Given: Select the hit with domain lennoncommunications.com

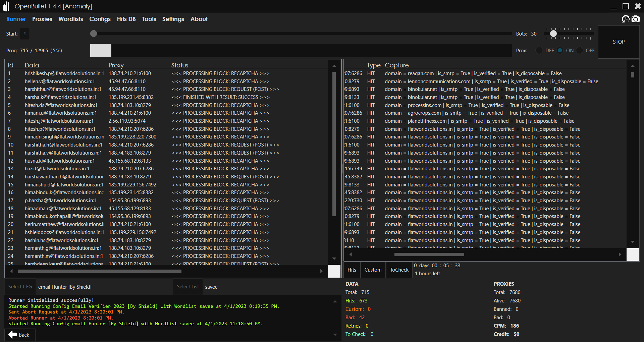Looking at the screenshot, I should coord(485,81).
